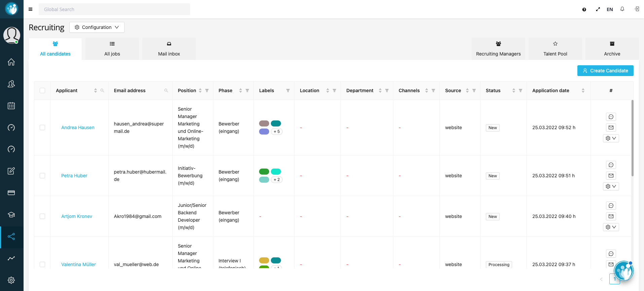Open the graduation cap icon in the sidebar
644x291 pixels.
[11, 215]
